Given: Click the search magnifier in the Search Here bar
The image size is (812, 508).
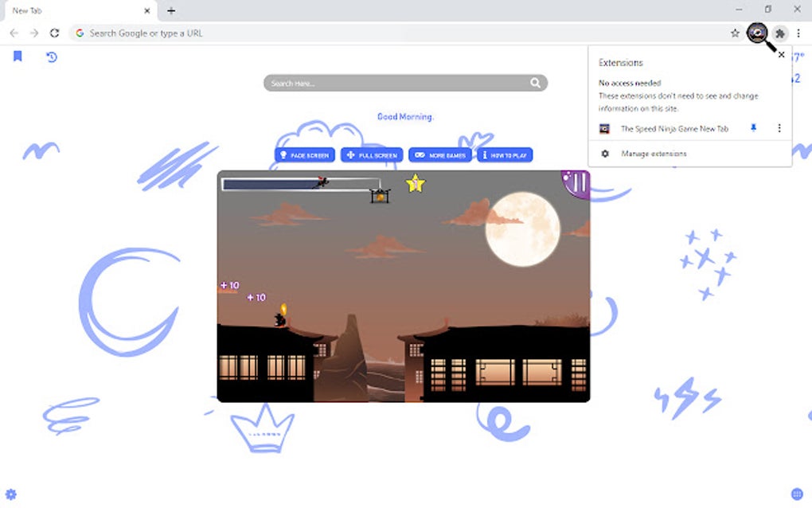Looking at the screenshot, I should coord(535,82).
